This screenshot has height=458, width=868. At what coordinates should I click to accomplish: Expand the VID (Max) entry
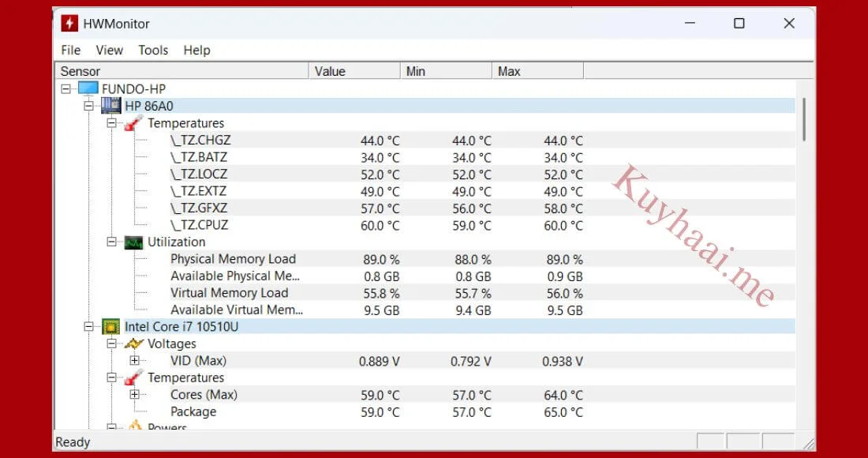point(134,361)
